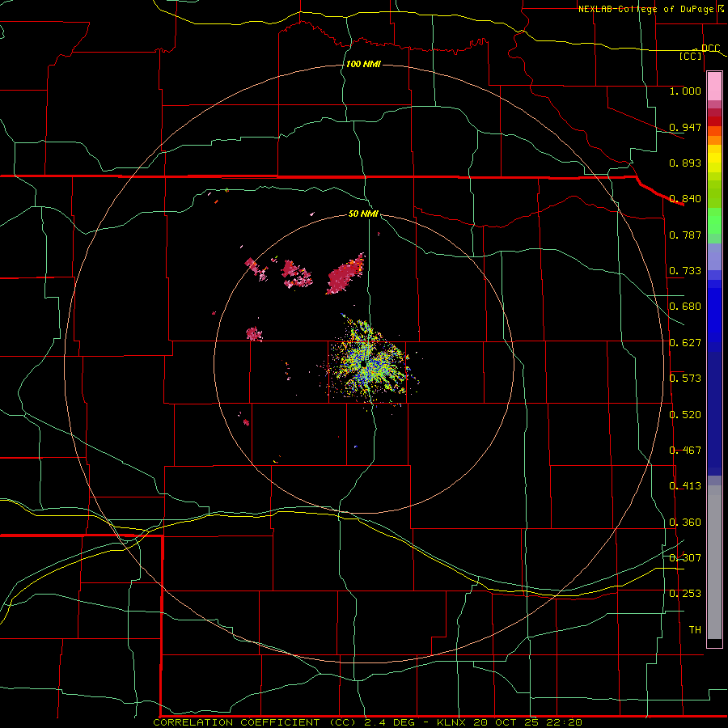Screen dimensions: 728x728
Task: Click the 100 NMI range ring label
Action: (363, 64)
